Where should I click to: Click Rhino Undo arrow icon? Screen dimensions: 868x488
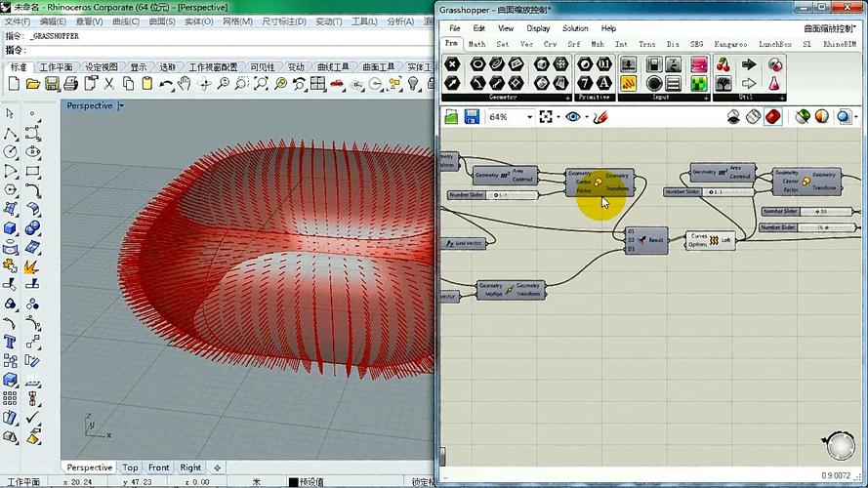[166, 84]
